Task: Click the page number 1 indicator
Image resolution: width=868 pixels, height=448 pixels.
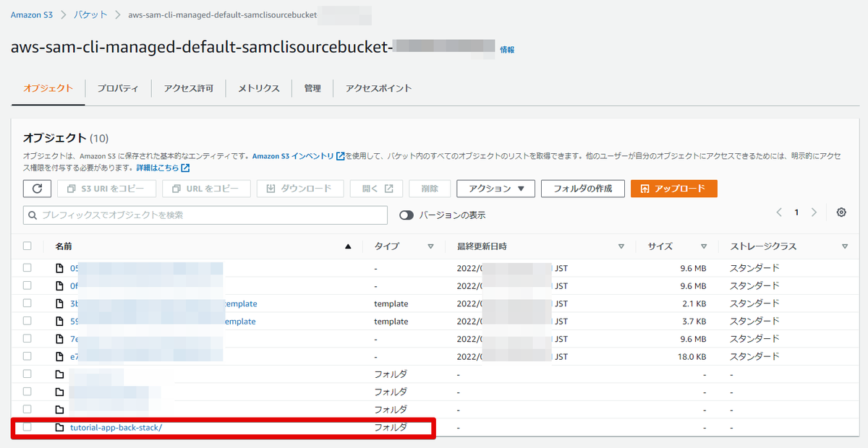Action: coord(796,212)
